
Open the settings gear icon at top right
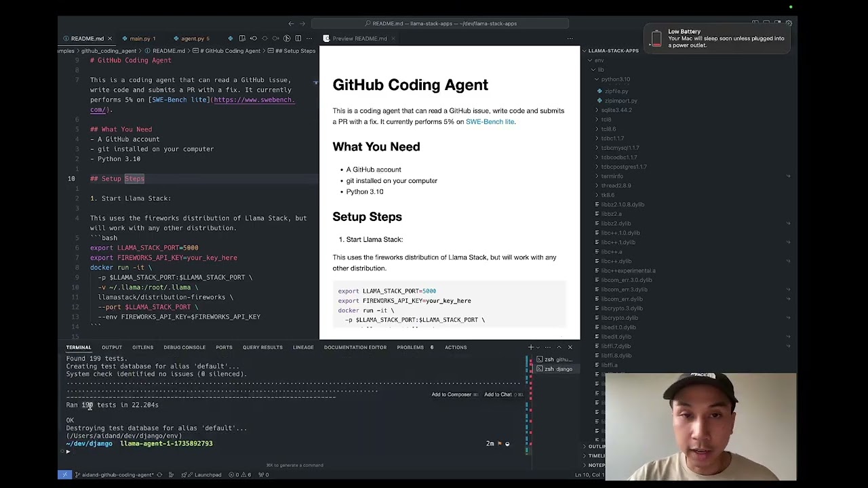[789, 23]
